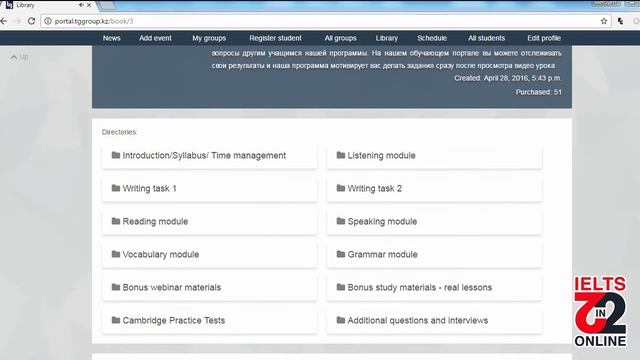
Task: Open the Add event page
Action: (155, 38)
